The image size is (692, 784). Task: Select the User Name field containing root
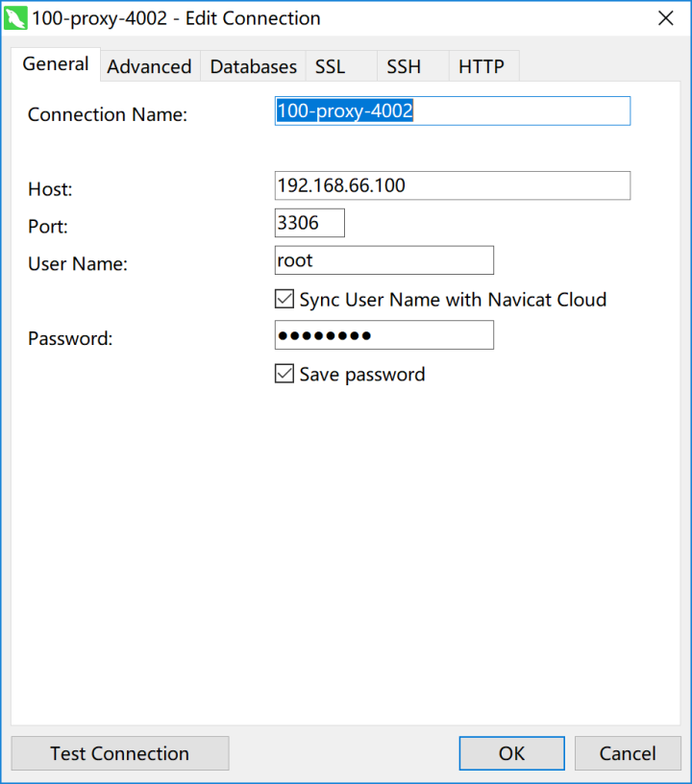point(384,260)
